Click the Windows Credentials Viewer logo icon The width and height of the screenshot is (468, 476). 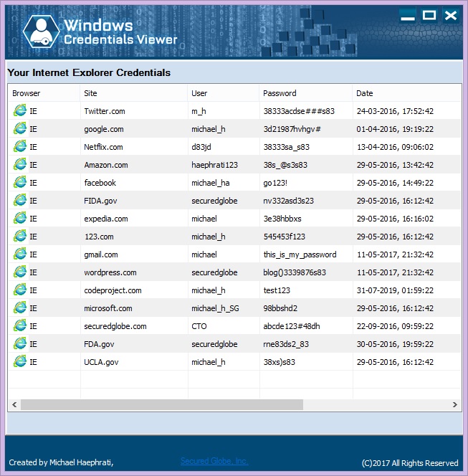click(x=42, y=32)
